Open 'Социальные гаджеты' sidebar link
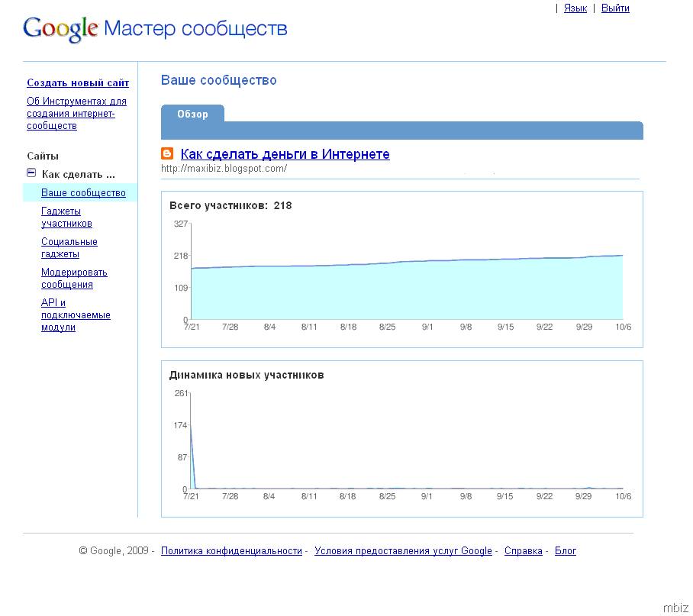693x616 pixels. click(x=69, y=247)
